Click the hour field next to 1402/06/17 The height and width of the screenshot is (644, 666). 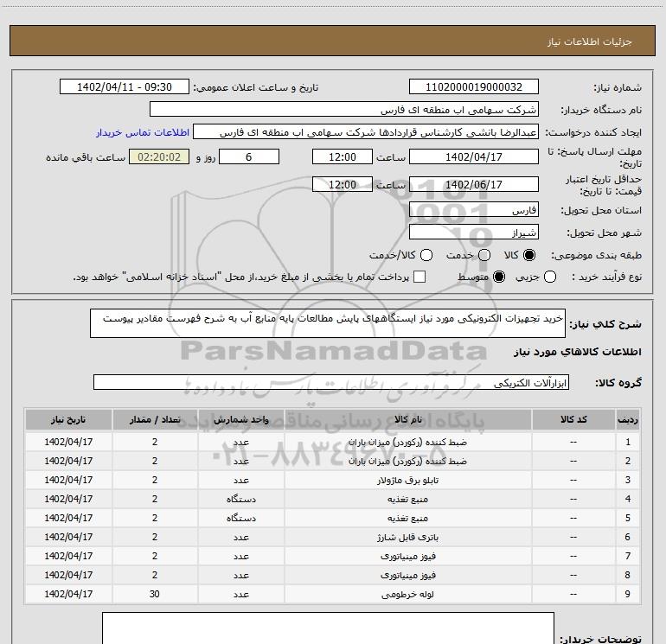point(343,185)
